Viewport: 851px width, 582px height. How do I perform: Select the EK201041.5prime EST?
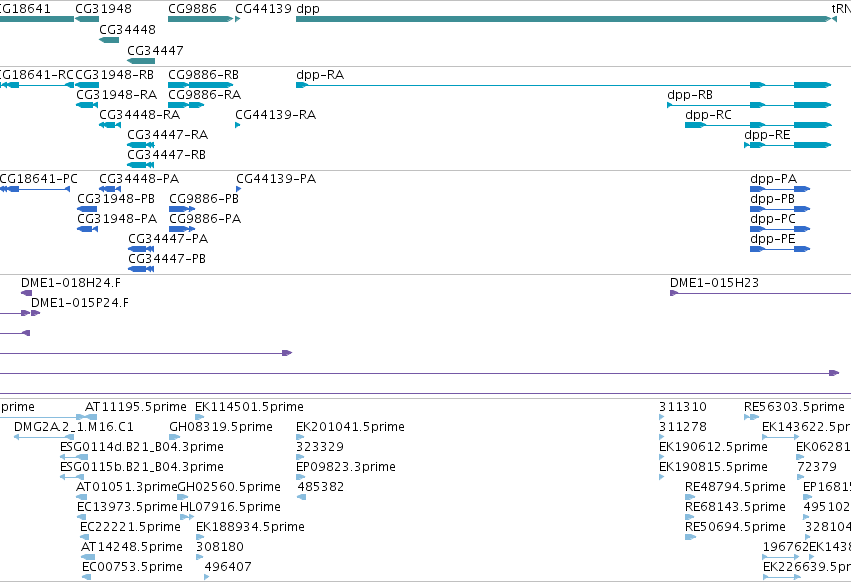tap(300, 437)
